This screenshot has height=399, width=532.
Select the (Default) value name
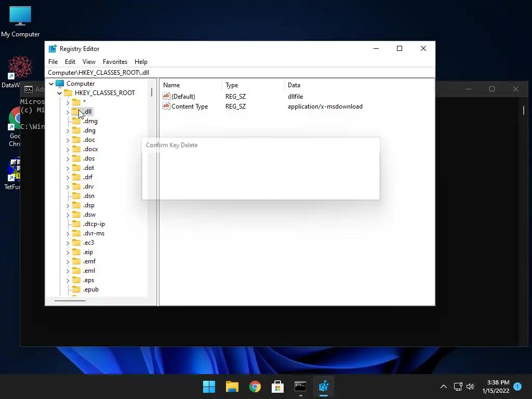click(183, 97)
